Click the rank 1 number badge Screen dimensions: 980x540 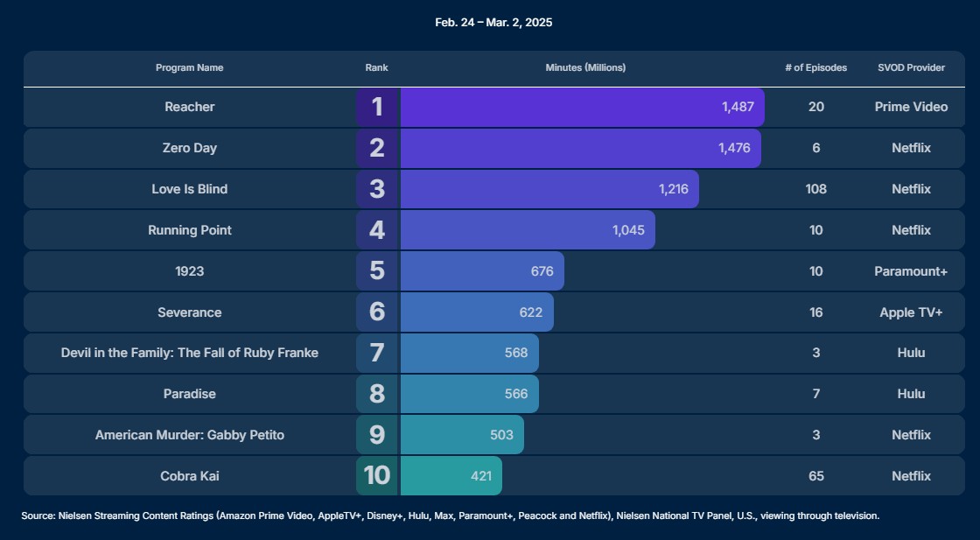point(377,107)
